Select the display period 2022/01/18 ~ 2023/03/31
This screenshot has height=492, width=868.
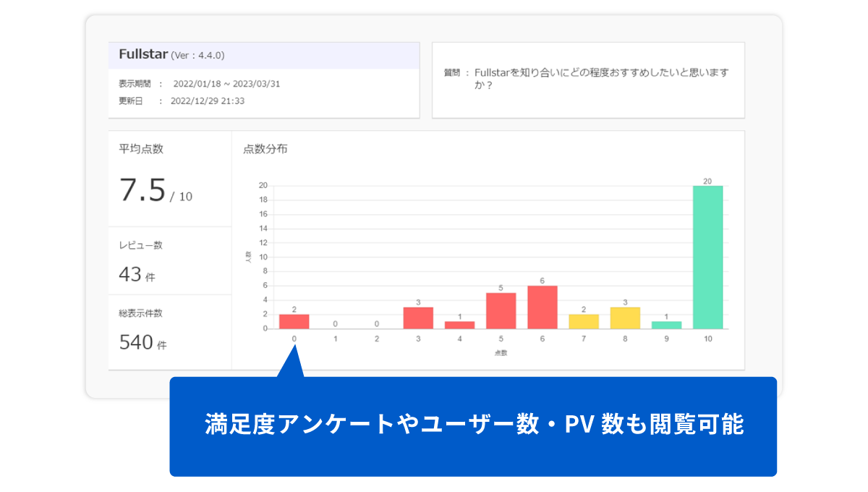[x=226, y=84]
